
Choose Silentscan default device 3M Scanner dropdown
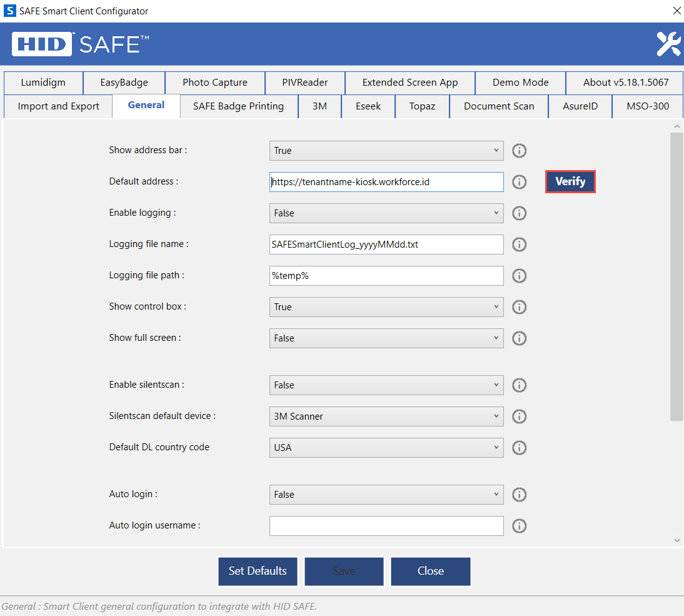[386, 417]
